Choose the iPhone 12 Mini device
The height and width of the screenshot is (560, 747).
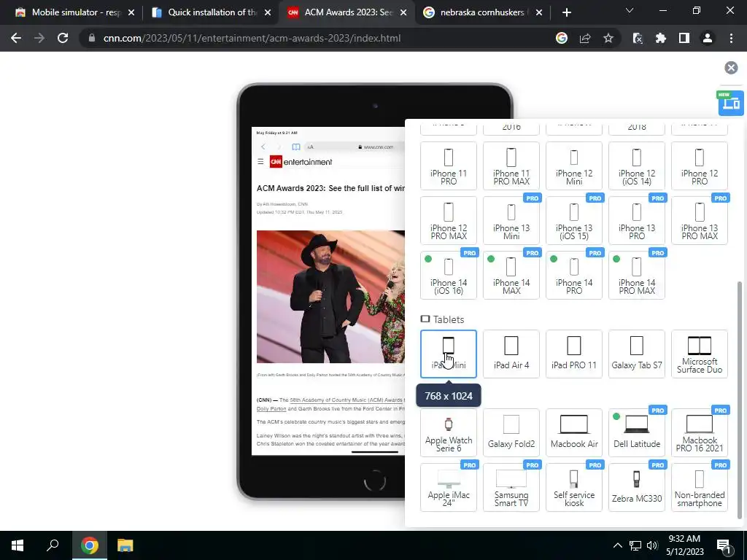(574, 166)
